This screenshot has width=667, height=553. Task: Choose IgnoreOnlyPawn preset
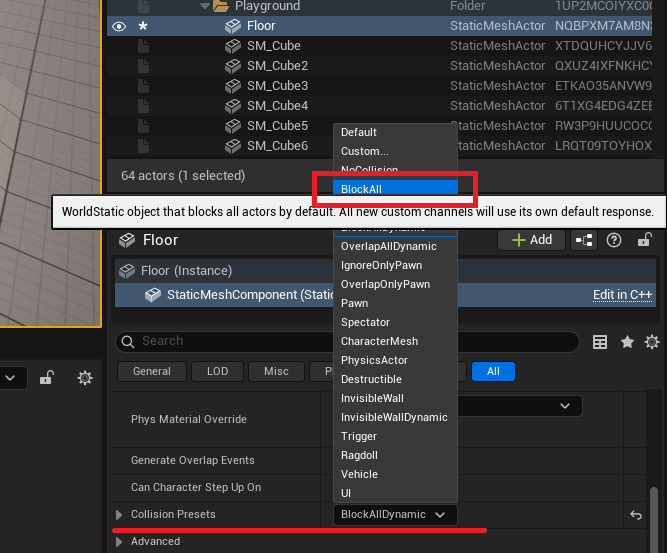pos(395,265)
